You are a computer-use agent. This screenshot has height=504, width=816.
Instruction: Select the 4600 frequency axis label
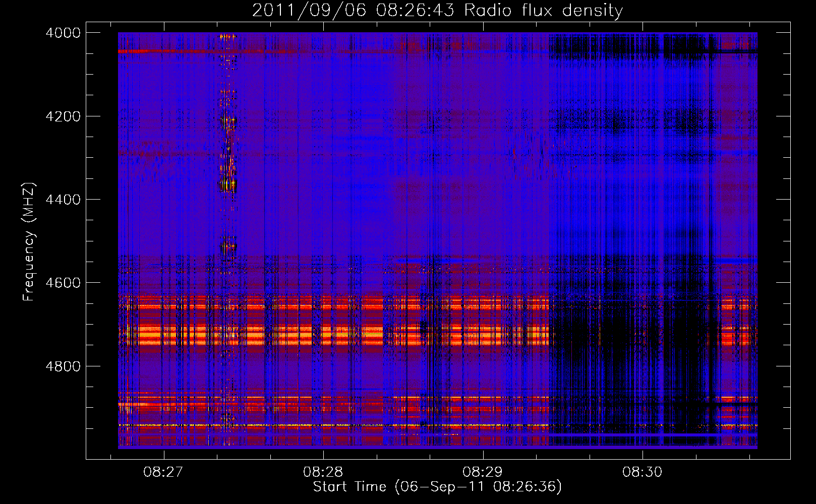[x=63, y=283]
